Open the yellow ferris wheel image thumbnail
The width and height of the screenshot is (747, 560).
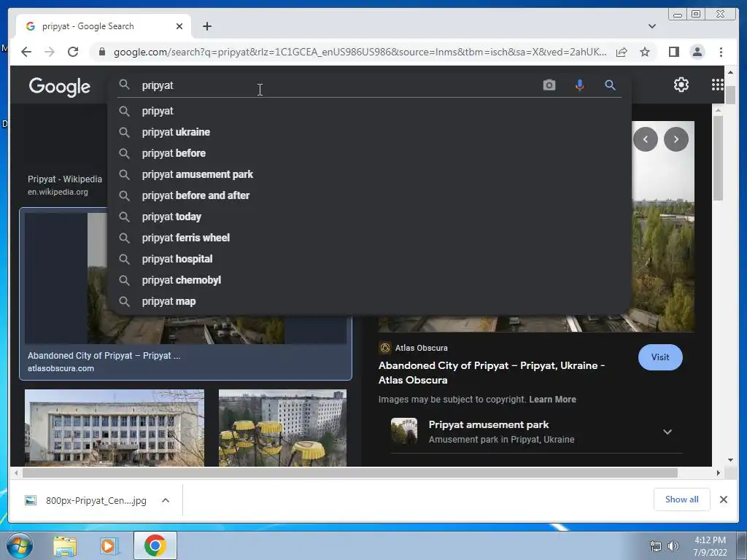click(282, 427)
